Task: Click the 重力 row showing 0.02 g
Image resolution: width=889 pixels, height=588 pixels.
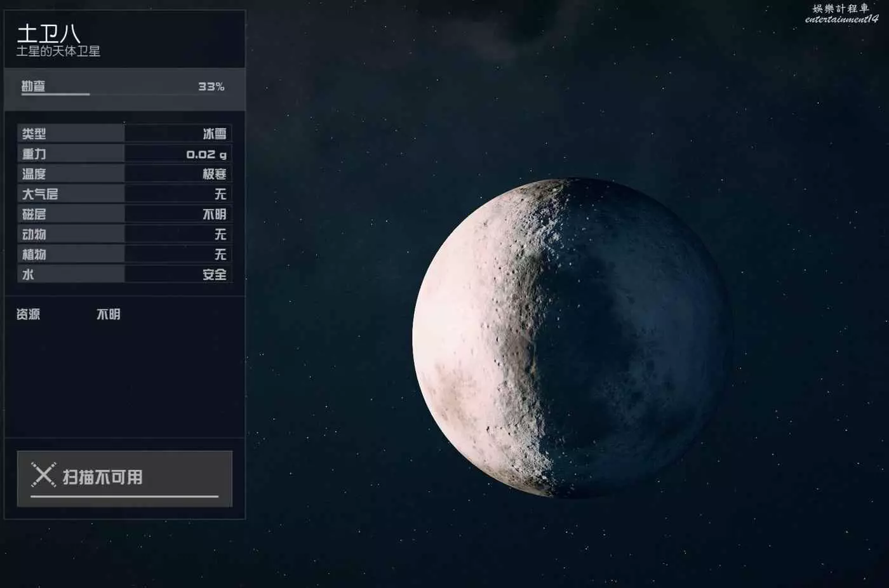Action: (x=124, y=154)
